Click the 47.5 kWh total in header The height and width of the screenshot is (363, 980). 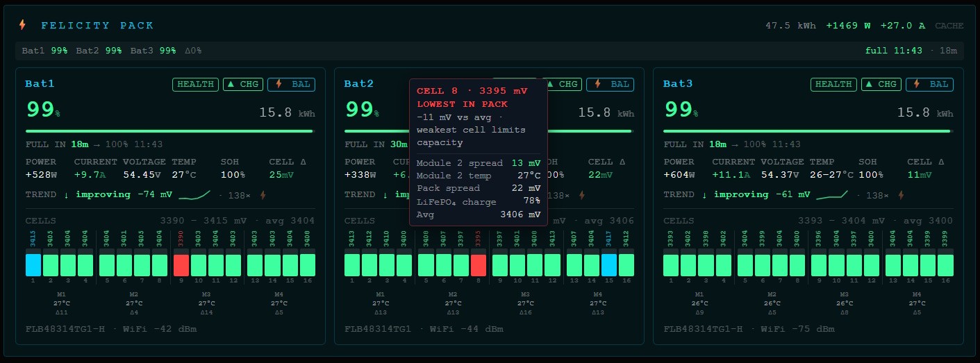tap(790, 26)
